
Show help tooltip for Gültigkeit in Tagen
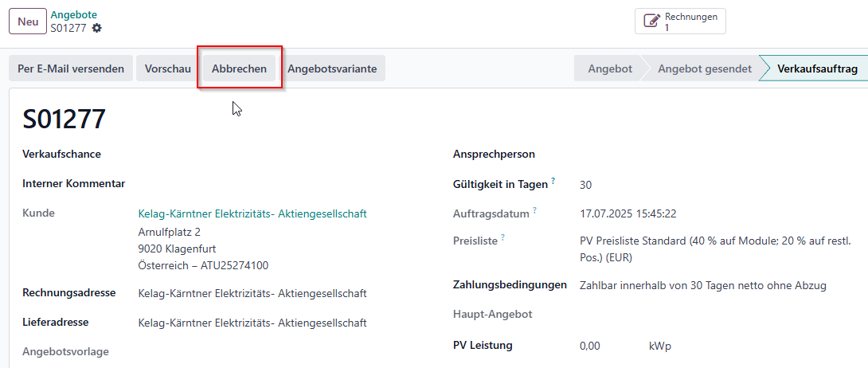click(553, 182)
